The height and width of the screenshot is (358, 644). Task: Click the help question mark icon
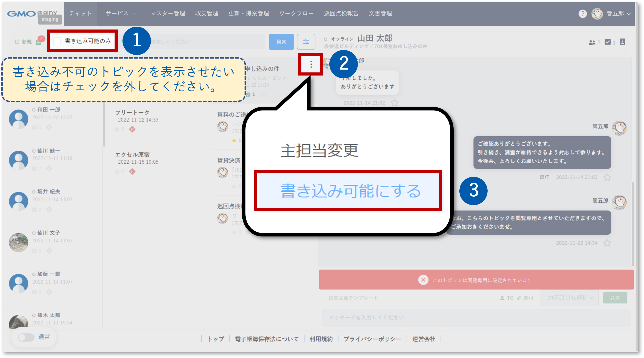582,14
